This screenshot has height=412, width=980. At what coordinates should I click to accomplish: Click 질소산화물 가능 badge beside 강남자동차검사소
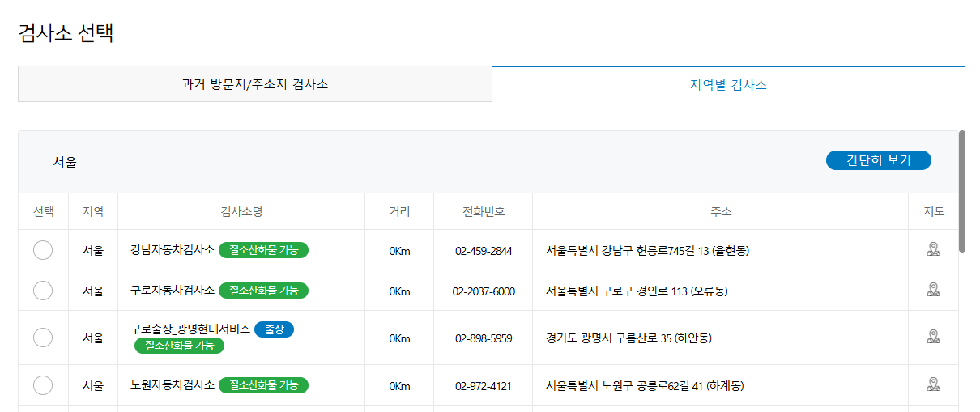coord(263,250)
